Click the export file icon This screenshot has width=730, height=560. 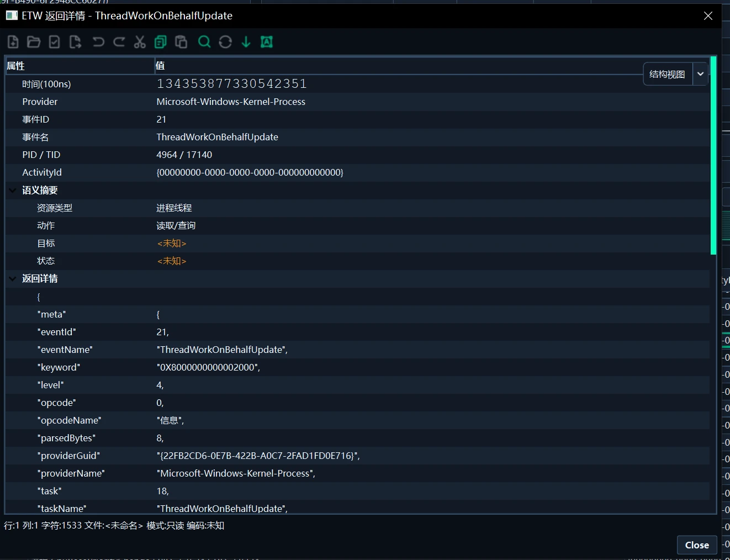click(75, 42)
